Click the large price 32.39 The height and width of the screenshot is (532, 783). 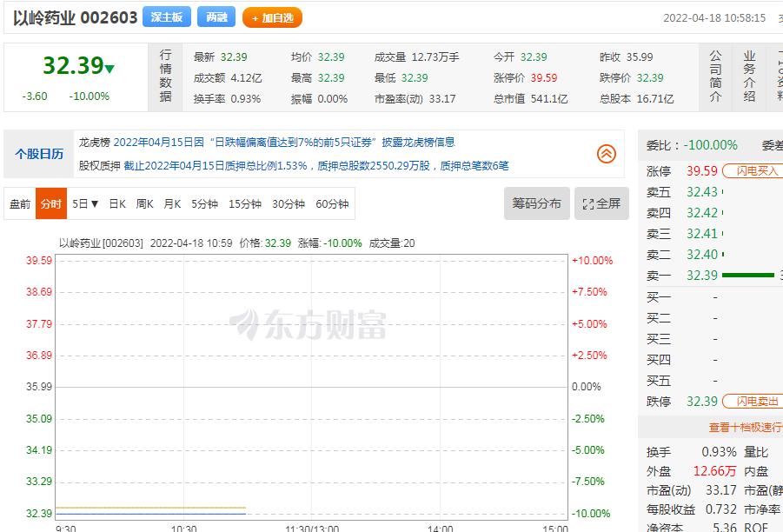click(73, 65)
